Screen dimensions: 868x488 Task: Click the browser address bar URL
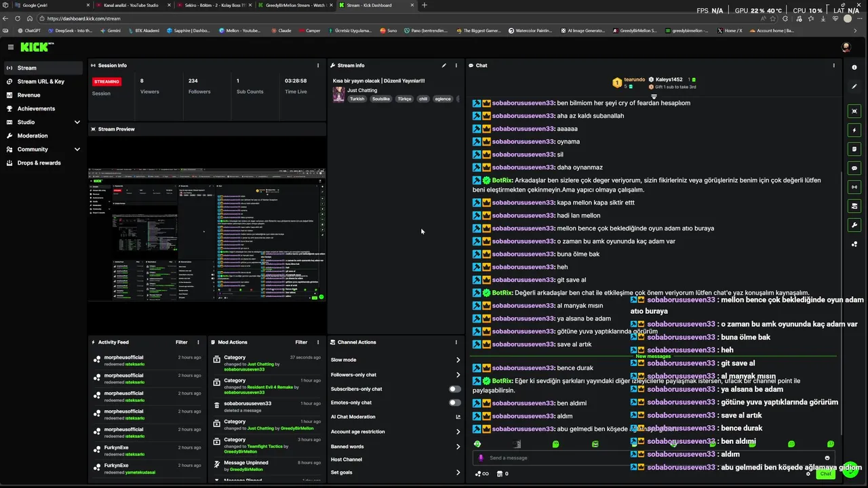[x=84, y=18]
